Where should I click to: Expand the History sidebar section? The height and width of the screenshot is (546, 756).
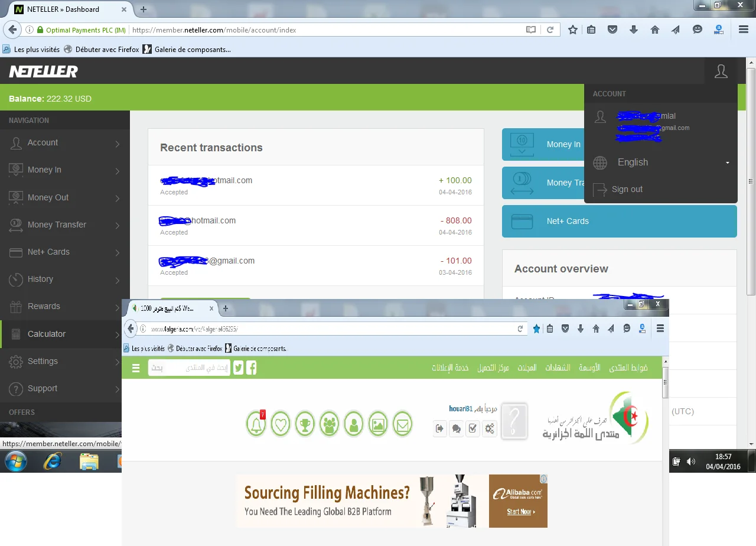coord(65,279)
